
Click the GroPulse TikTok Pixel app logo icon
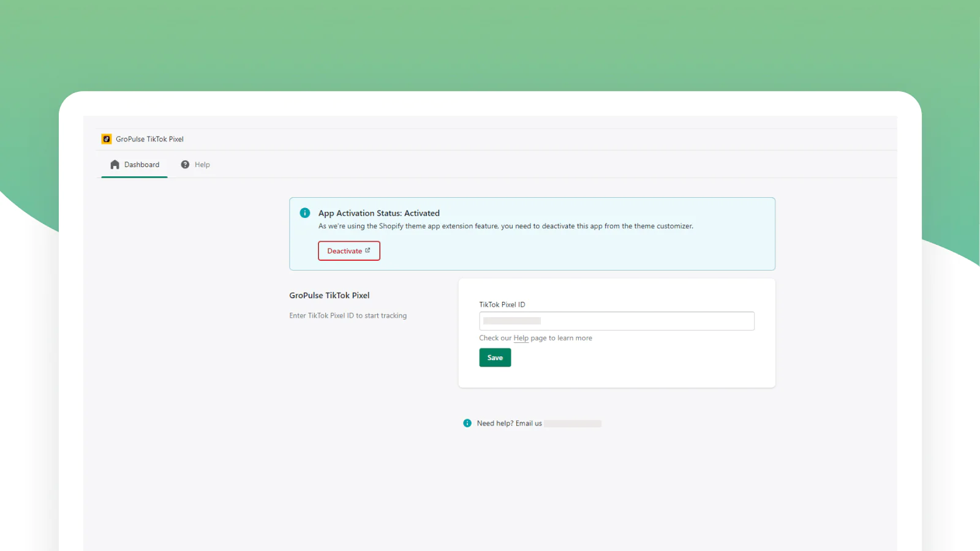[x=107, y=139]
